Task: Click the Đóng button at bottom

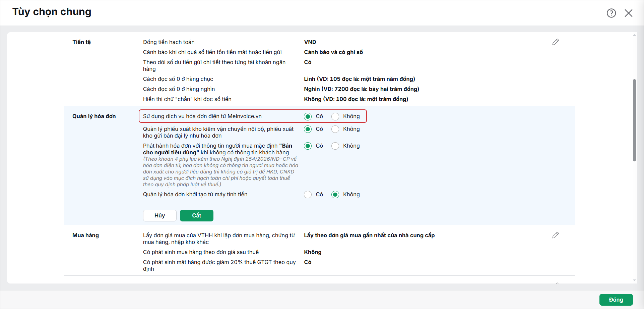Action: [x=616, y=300]
